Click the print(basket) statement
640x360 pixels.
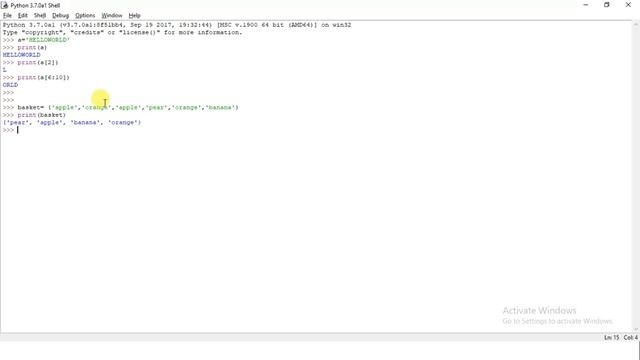tap(42, 115)
